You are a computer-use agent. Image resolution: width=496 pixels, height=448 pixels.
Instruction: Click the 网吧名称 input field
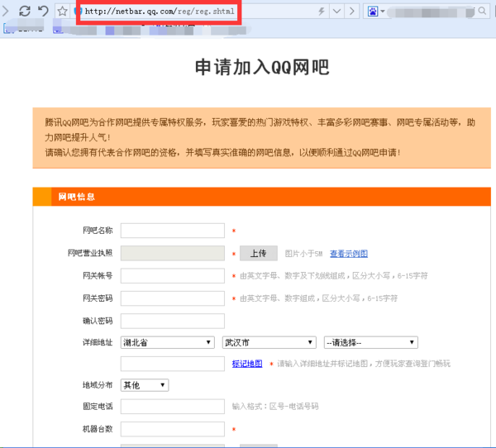173,231
